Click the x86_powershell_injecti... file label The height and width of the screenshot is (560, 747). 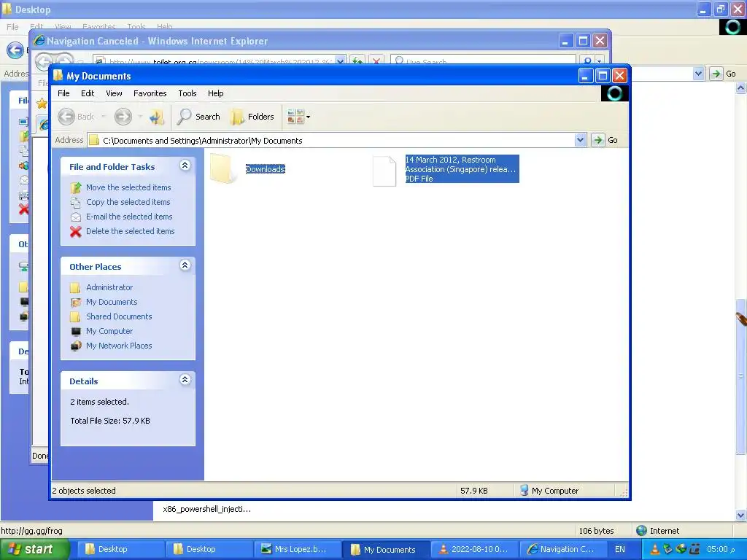206,509
